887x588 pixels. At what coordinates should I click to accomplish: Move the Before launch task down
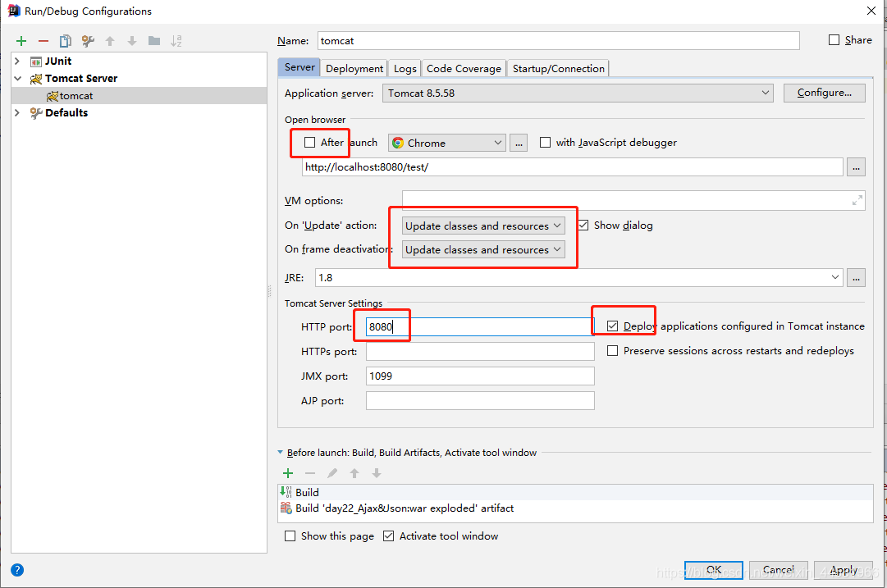[x=376, y=473]
